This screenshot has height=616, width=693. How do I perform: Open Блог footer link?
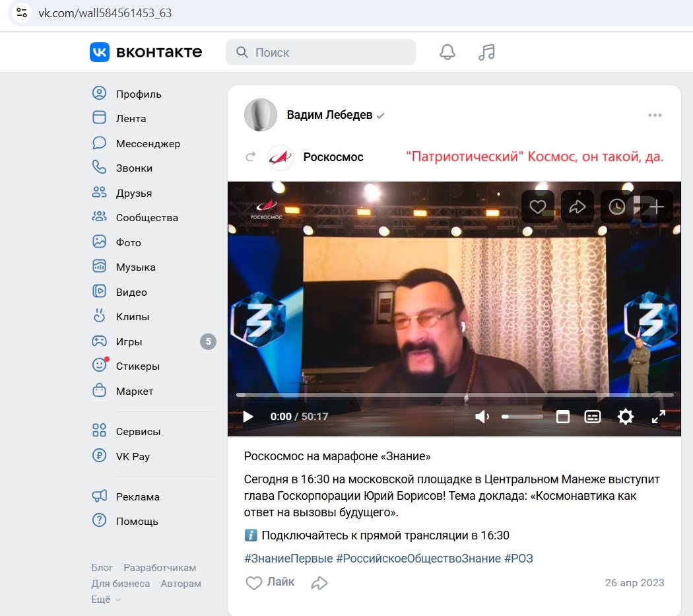click(102, 567)
